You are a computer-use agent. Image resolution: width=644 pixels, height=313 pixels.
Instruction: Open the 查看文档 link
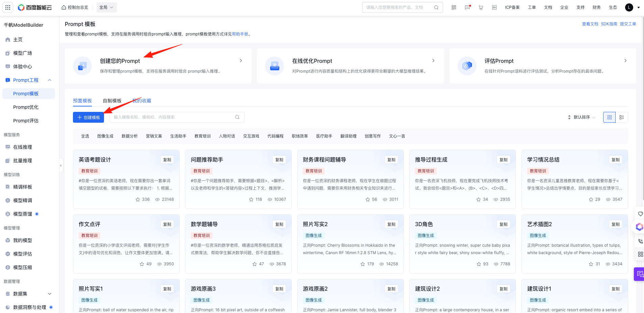[590, 24]
